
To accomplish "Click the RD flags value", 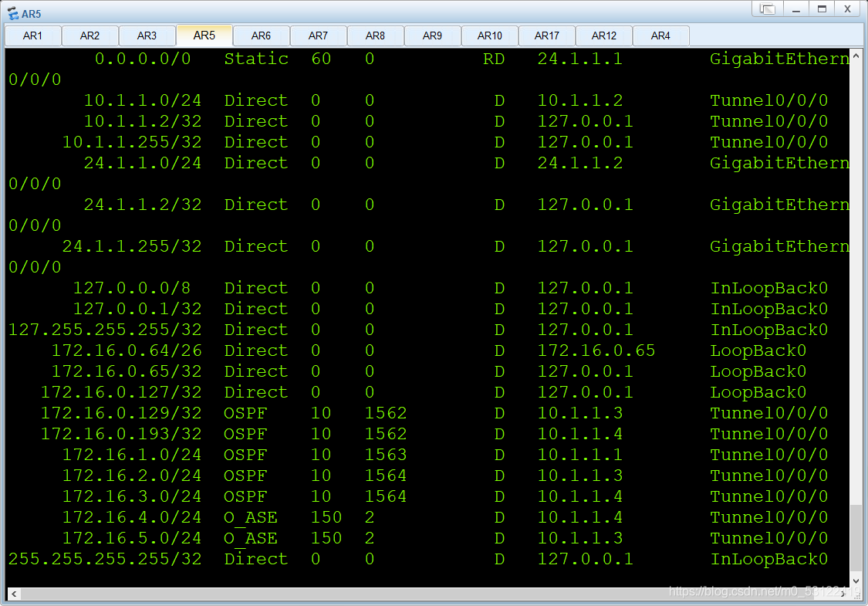I will tap(494, 59).
